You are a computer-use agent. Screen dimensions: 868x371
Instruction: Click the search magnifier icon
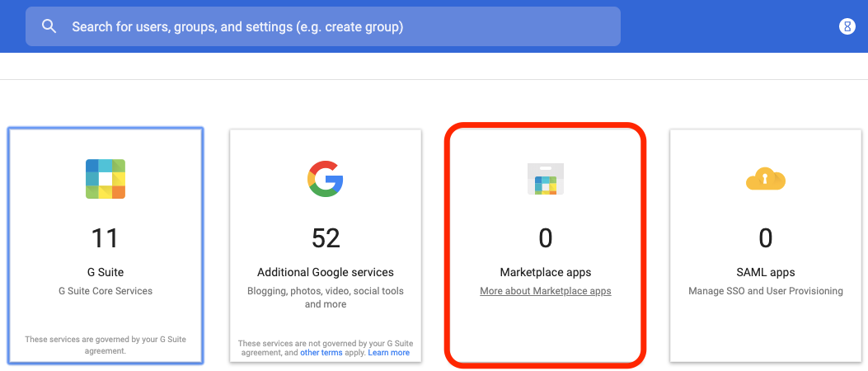click(49, 26)
